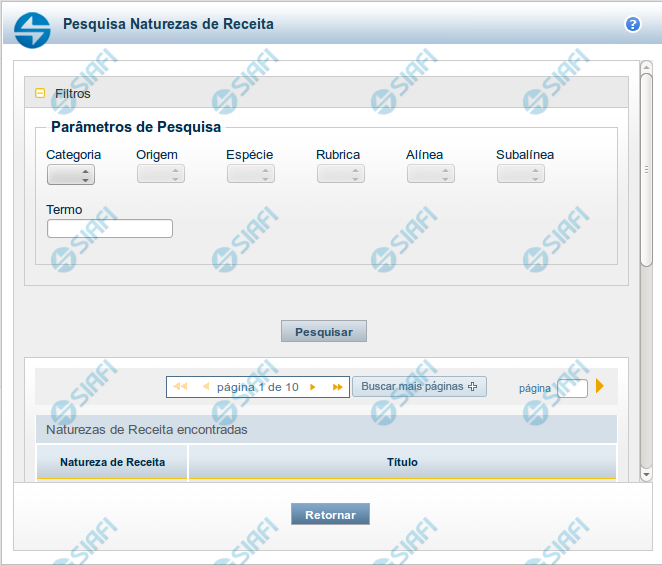
Task: Go to first page of results
Action: 180,387
